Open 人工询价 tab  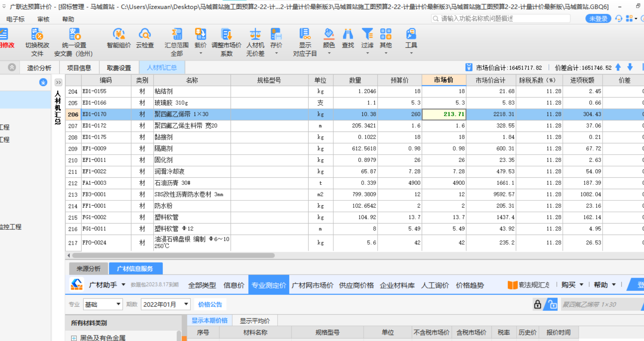pyautogui.click(x=435, y=285)
